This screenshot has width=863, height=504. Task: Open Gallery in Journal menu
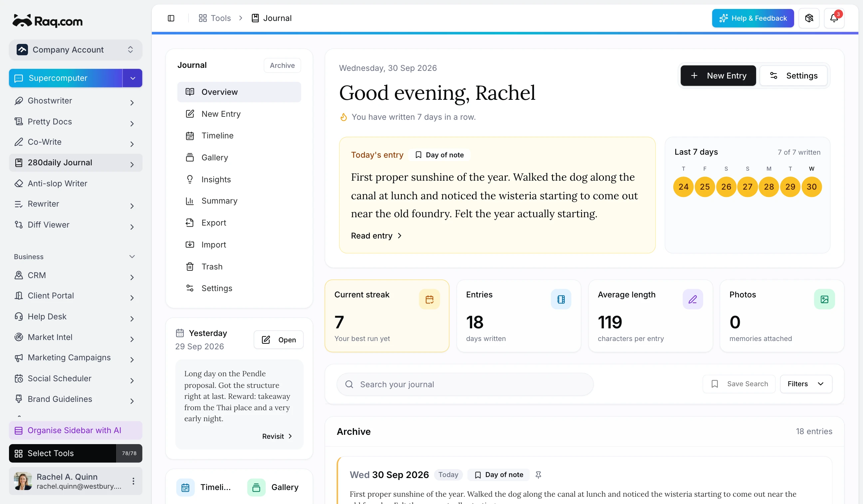coord(239,157)
